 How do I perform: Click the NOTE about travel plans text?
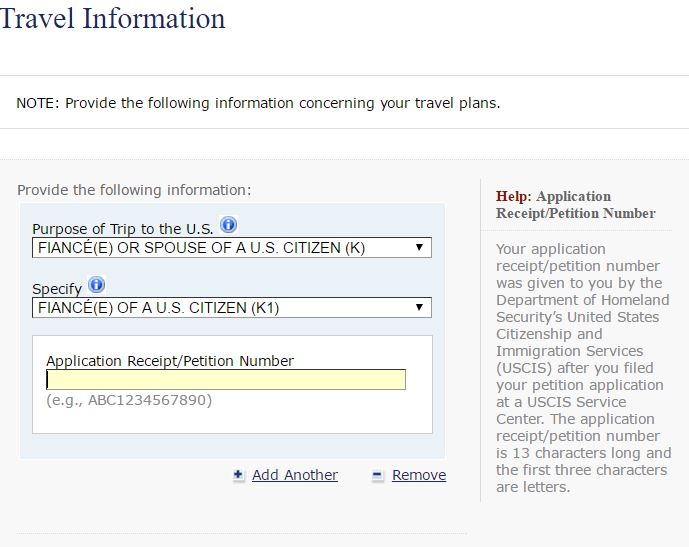tap(258, 103)
